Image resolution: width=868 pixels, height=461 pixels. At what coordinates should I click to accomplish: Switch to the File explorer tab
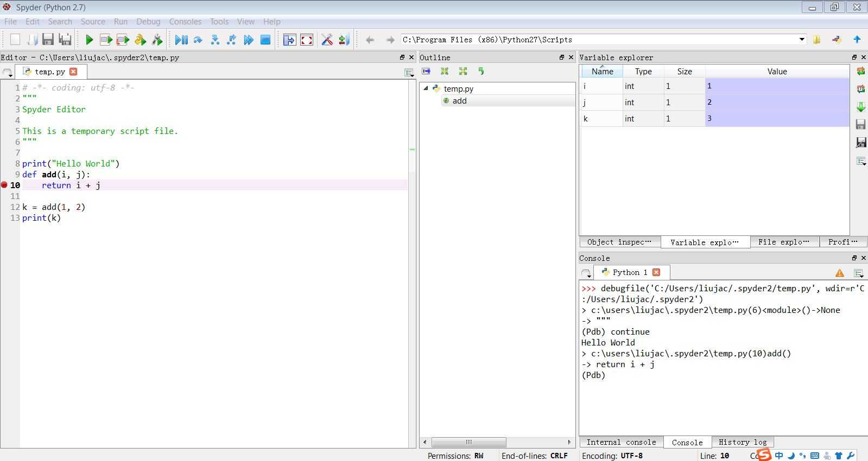pyautogui.click(x=784, y=242)
